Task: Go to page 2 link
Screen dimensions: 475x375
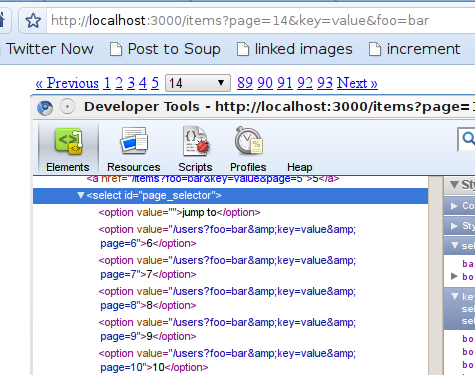Action: (119, 83)
